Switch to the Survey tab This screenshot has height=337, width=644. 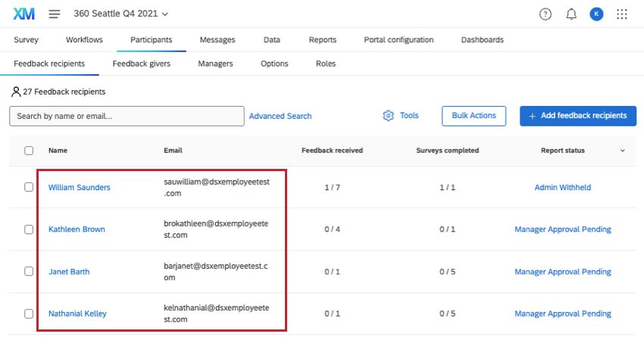[27, 40]
